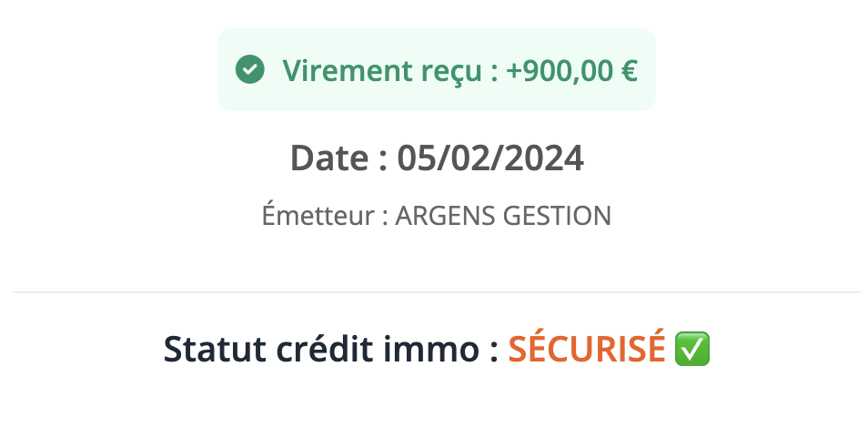Viewport: 868px width, 448px height.
Task: Click the green checkmark emoji after SÉCURISÉ
Action: tap(692, 350)
